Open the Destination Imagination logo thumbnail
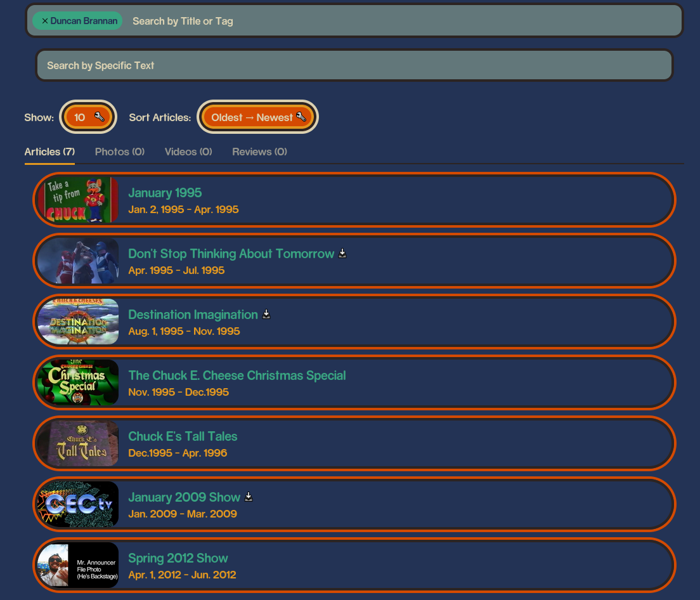700x600 pixels. point(78,322)
